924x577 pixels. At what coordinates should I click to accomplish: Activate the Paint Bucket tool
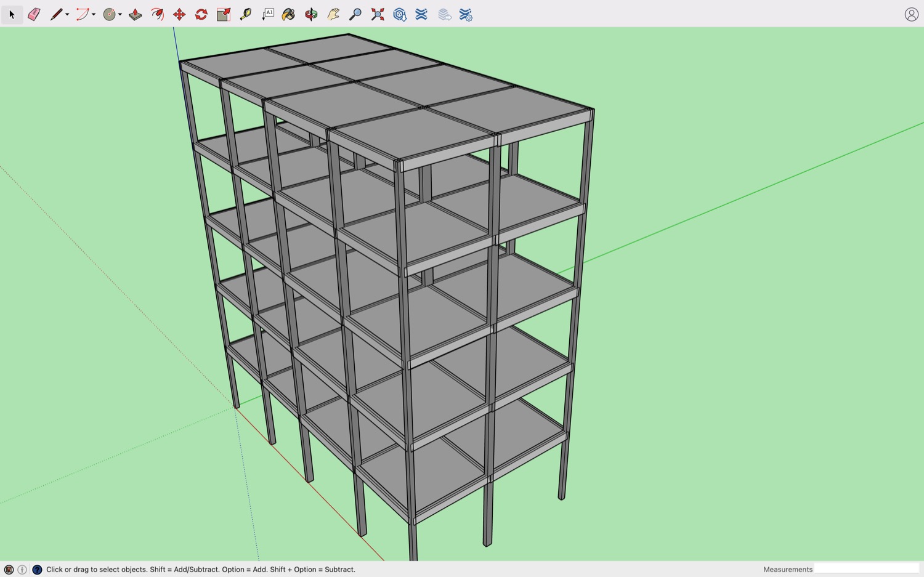pyautogui.click(x=288, y=14)
